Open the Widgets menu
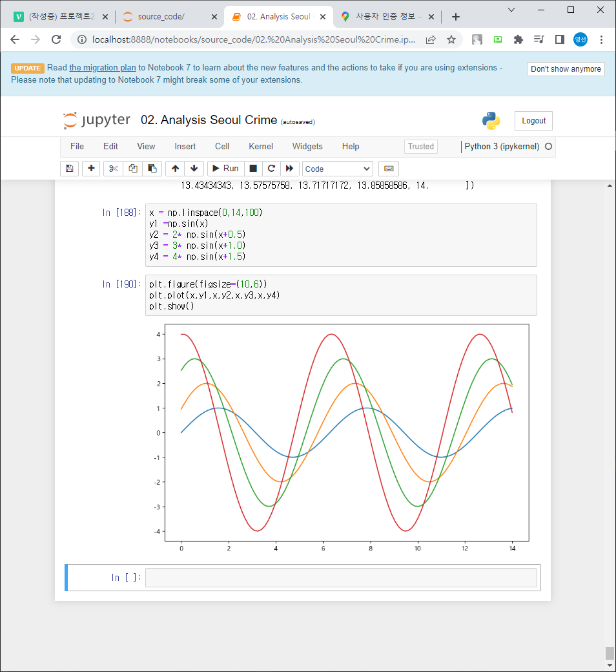Screen dimensions: 616x672 tap(307, 147)
